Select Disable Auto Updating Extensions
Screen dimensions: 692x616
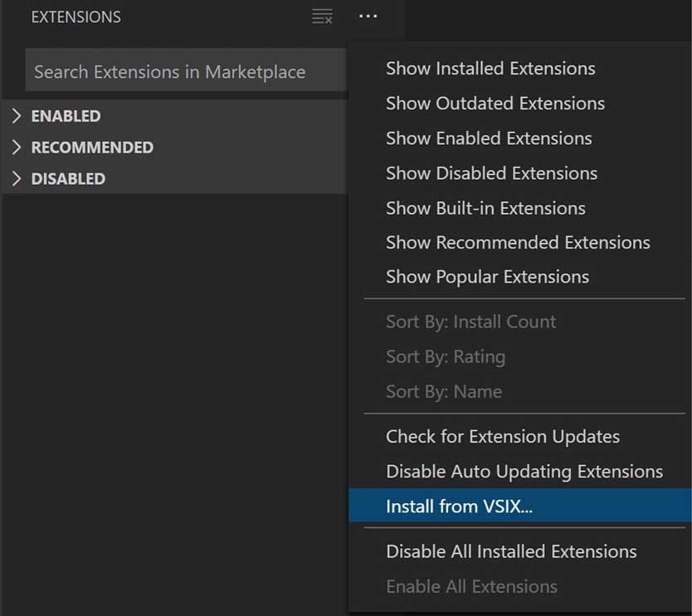click(x=520, y=472)
